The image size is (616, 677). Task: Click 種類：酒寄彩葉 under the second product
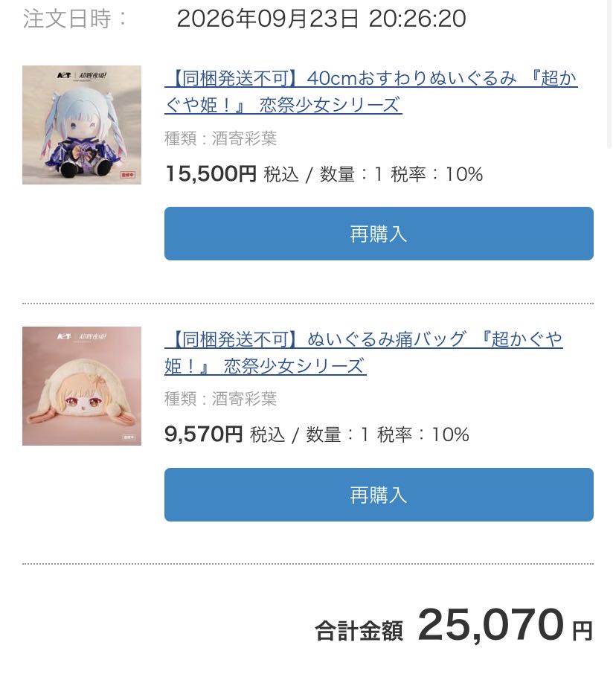221,399
